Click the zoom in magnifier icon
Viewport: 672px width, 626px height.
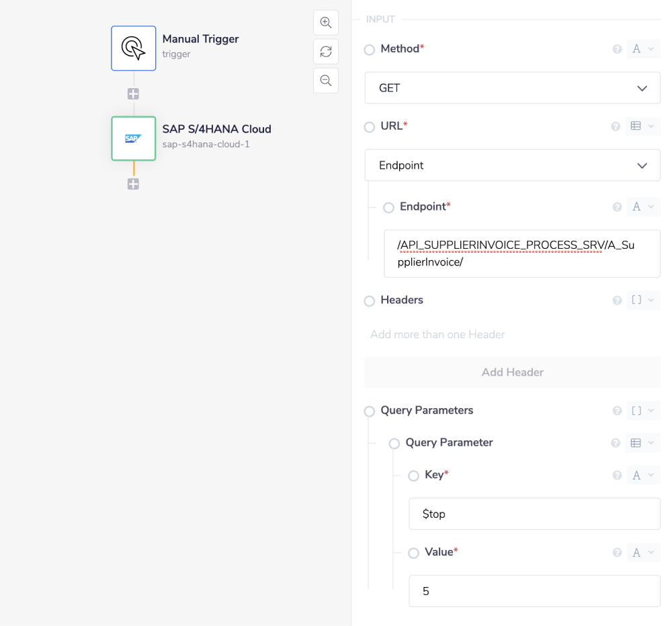point(326,22)
